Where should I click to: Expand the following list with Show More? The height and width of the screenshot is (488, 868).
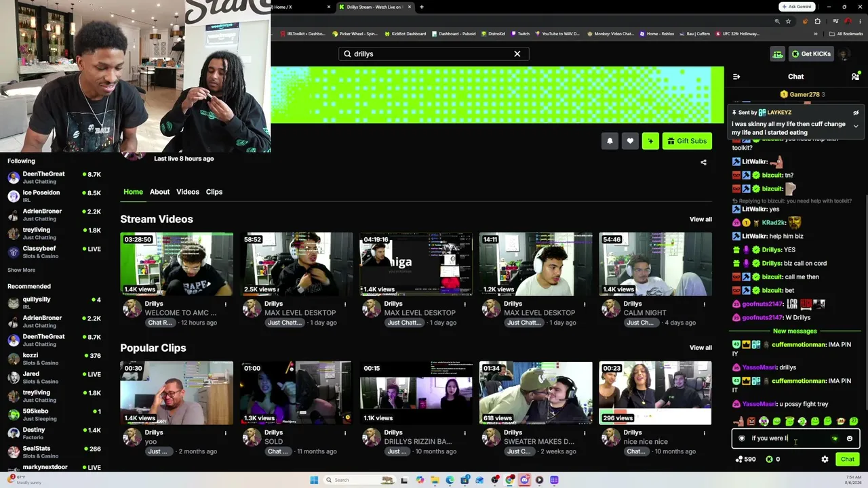pos(21,270)
